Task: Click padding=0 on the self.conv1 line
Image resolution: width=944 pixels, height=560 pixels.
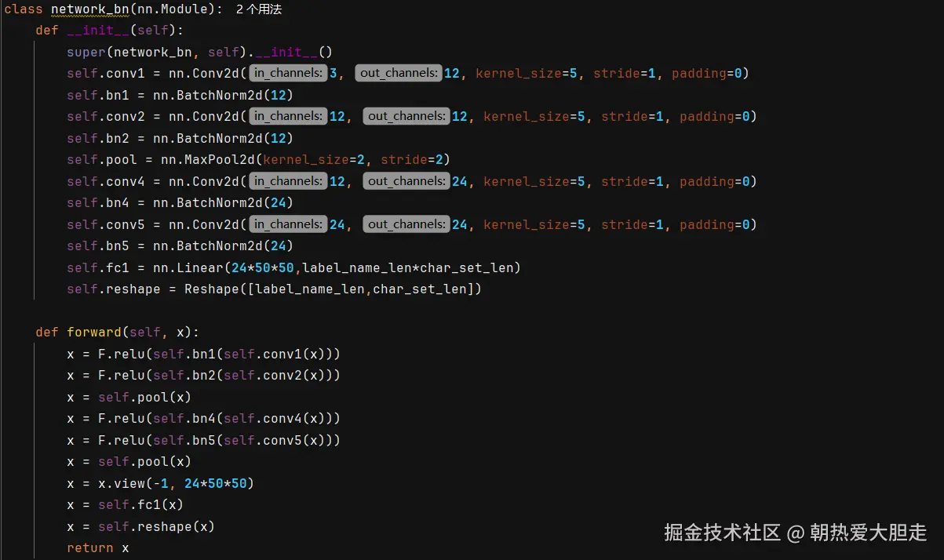Action: pos(706,74)
